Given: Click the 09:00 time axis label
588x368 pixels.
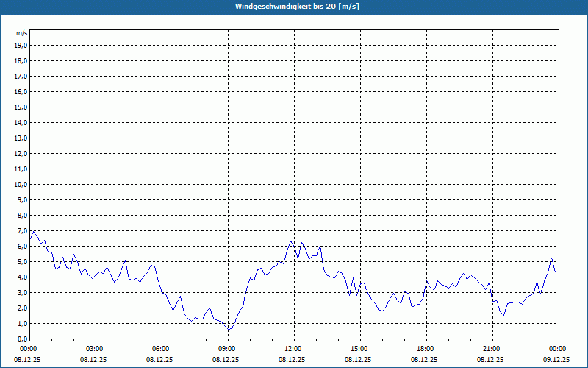Looking at the screenshot, I should (227, 348).
